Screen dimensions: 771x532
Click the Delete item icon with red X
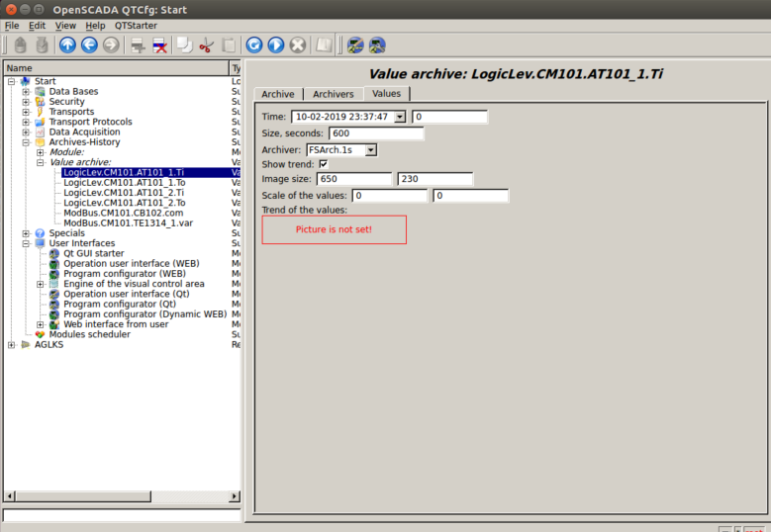coord(159,44)
